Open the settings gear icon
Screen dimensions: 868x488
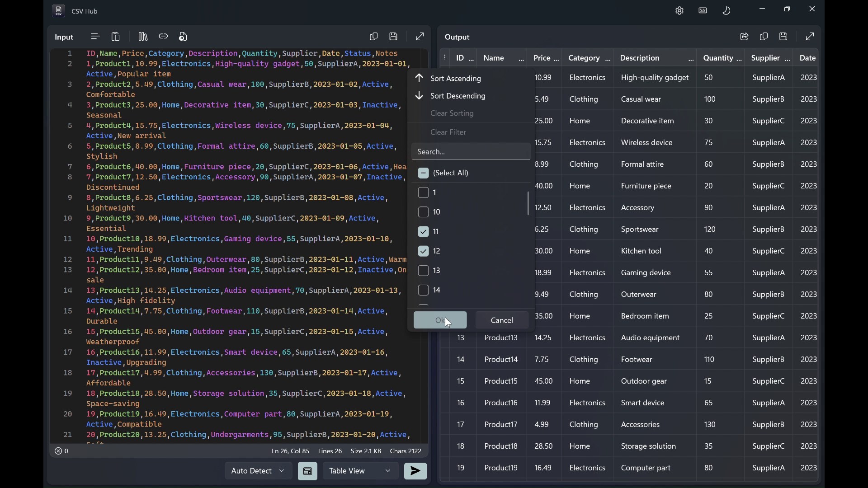pos(680,10)
